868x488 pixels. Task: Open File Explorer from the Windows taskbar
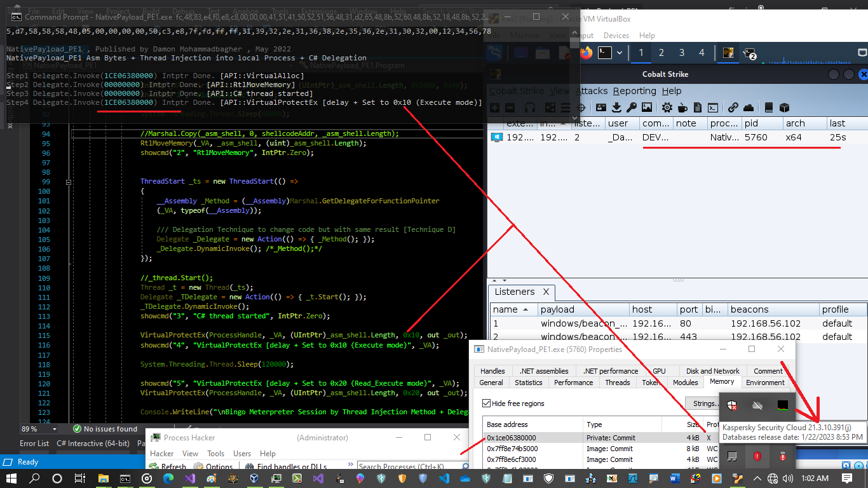pyautogui.click(x=104, y=478)
